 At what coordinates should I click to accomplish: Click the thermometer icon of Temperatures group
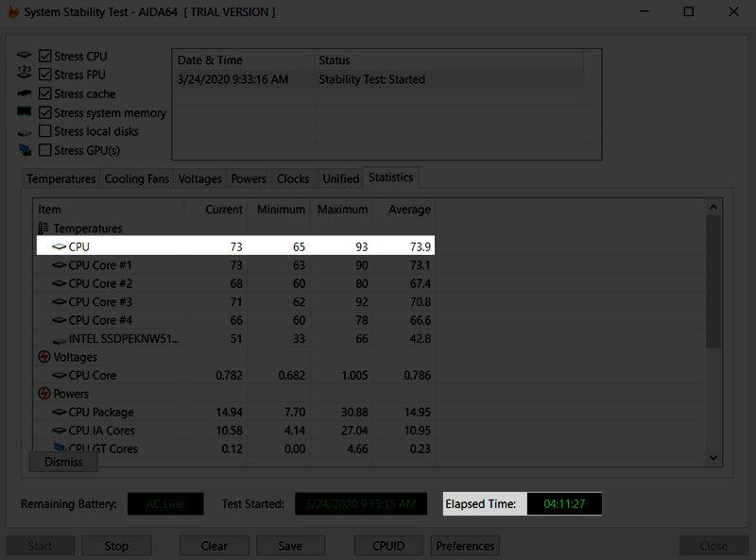coord(43,228)
